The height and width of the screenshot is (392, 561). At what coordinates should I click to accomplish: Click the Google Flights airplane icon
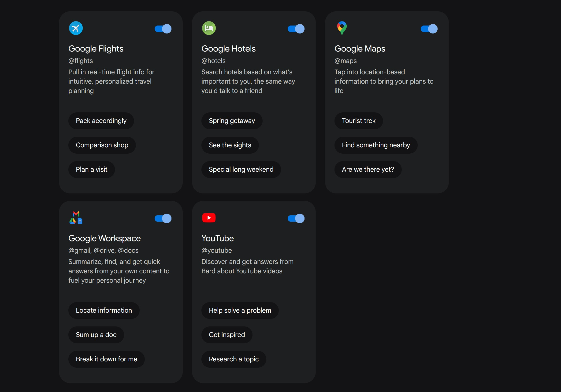[76, 28]
